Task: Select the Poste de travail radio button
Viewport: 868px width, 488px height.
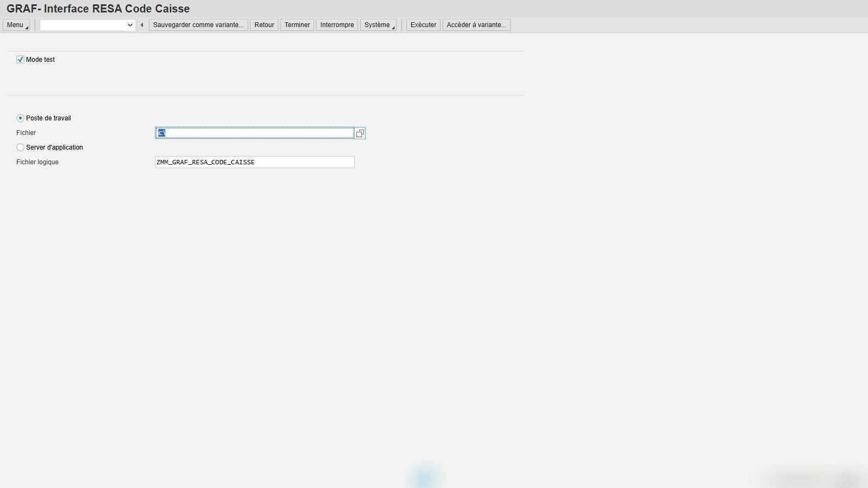Action: (x=20, y=118)
